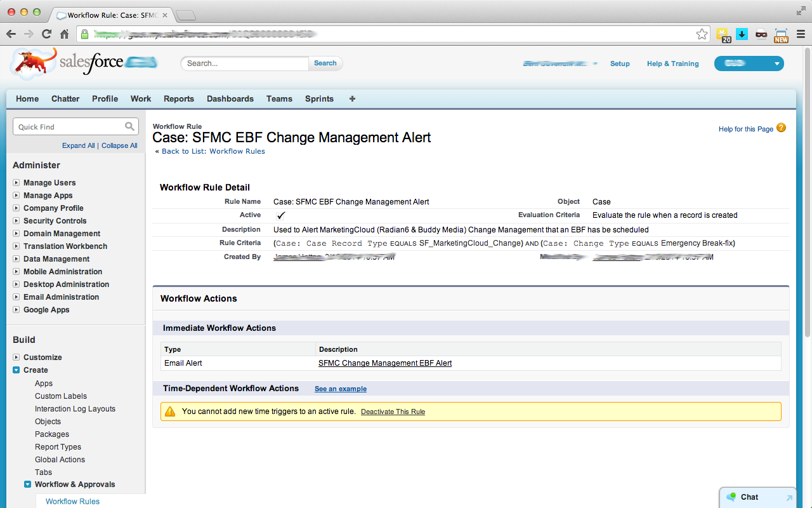
Task: Bookmark page with the star icon
Action: tap(702, 34)
